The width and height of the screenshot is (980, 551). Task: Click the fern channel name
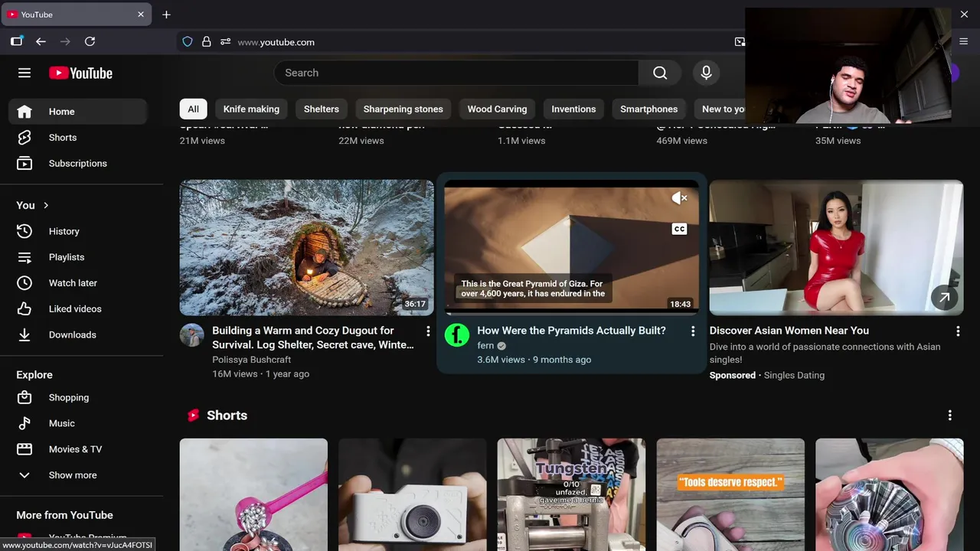coord(485,346)
